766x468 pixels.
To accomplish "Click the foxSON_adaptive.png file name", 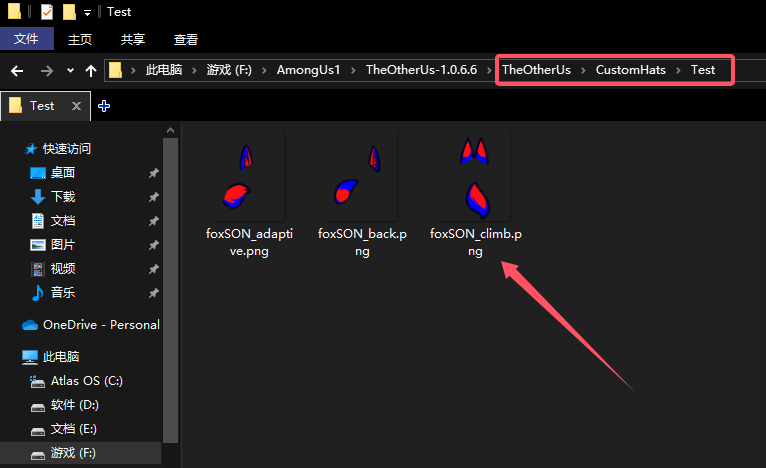I will pos(249,242).
